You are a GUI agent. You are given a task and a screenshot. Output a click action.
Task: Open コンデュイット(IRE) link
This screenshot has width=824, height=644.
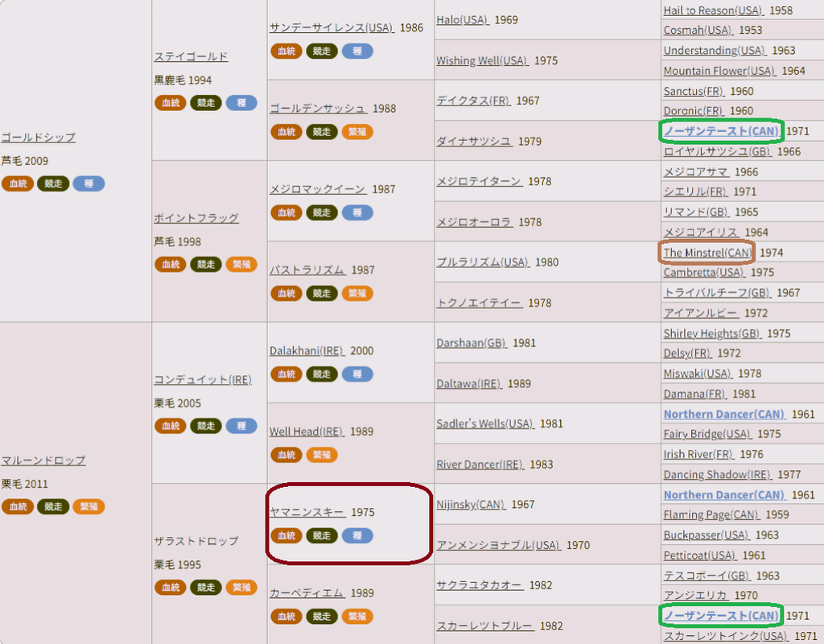point(203,380)
